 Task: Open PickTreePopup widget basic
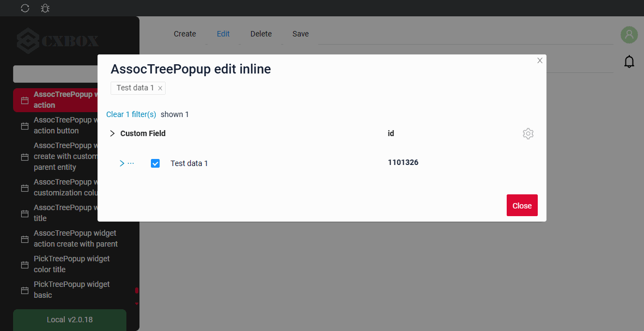point(70,290)
